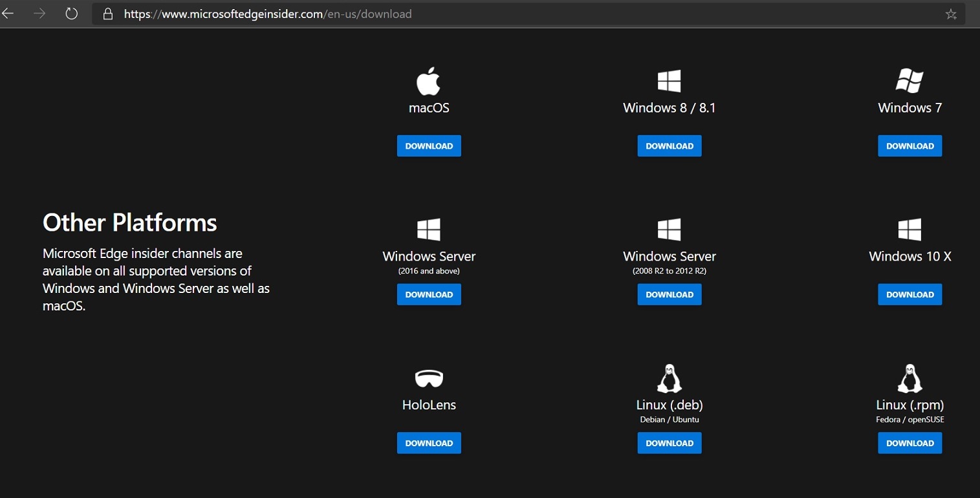Click the 'Windows 7' platform label

point(910,108)
